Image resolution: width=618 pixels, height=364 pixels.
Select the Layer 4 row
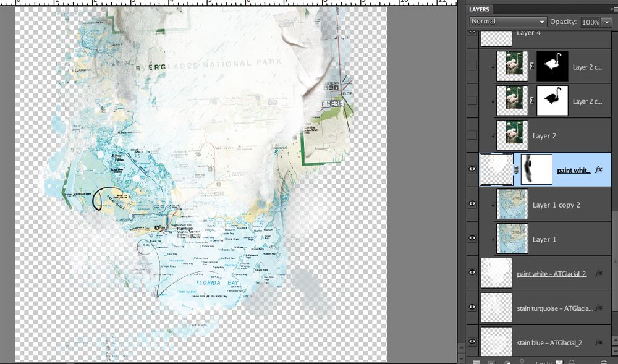click(x=546, y=38)
